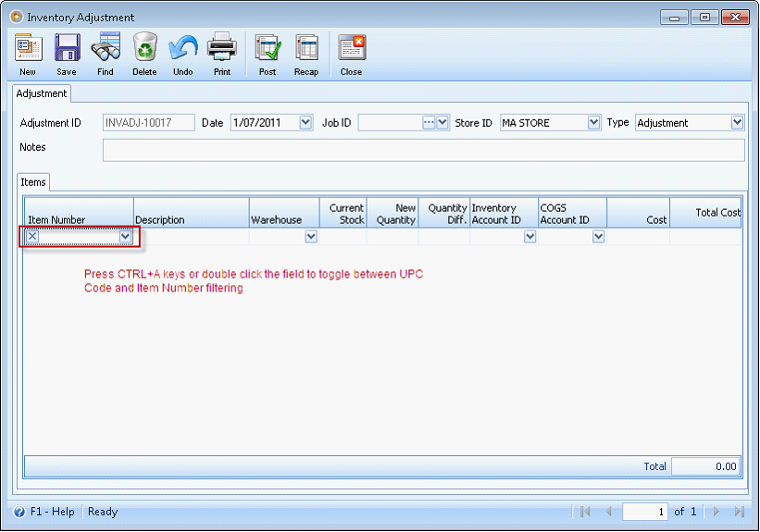
Task: Open the Item Number dropdown in the grid
Action: pyautogui.click(x=126, y=237)
